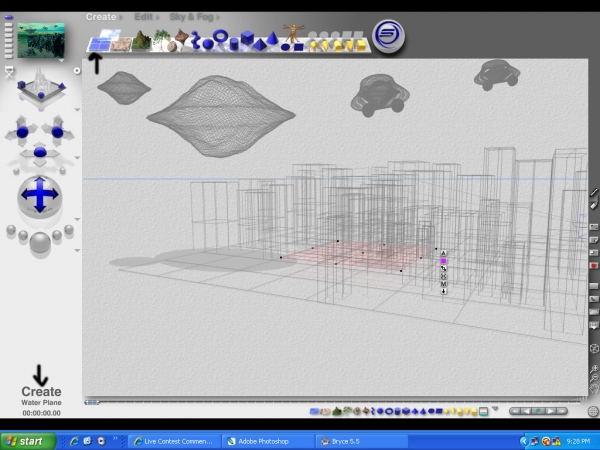
Task: Land object with down-arrow icon
Action: pos(443,291)
